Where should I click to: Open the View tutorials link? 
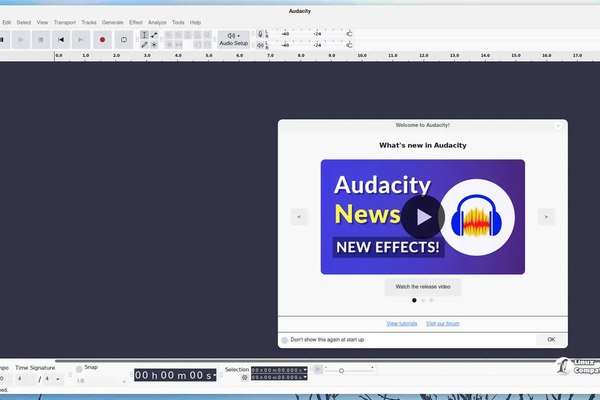[402, 324]
